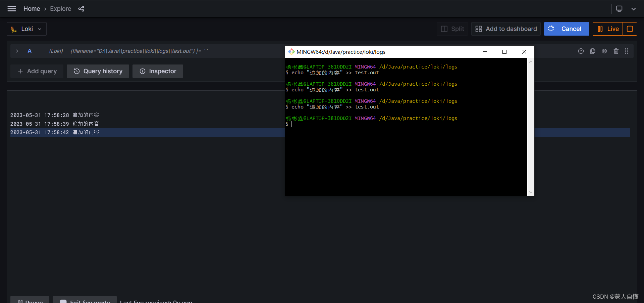
Task: Go to Home in the breadcrumb
Action: point(32,8)
